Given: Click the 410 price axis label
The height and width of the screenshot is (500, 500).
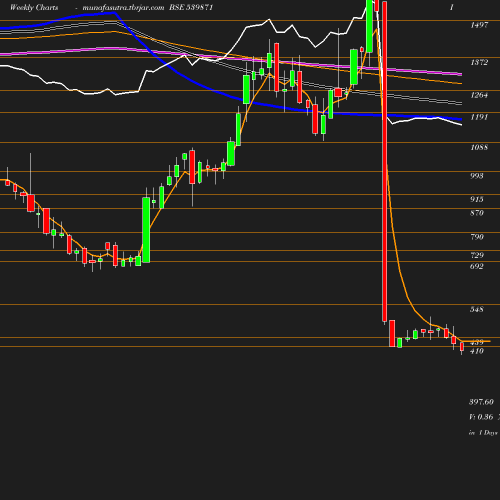Looking at the screenshot, I should point(477,351).
